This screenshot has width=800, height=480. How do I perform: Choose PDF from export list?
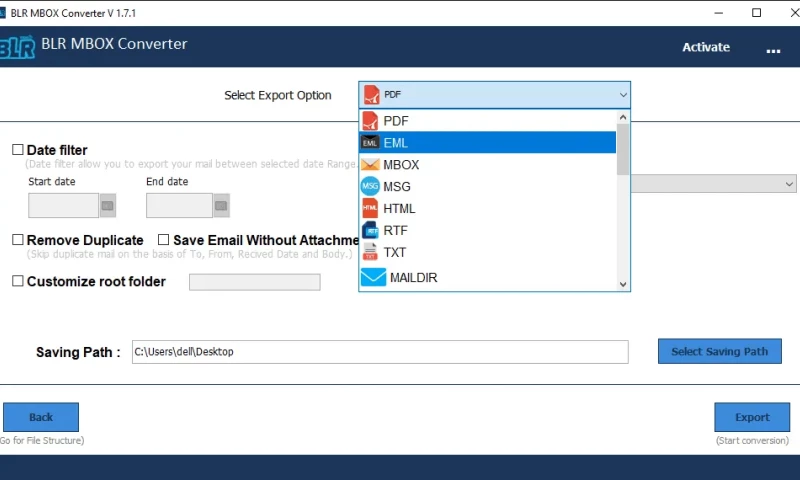pyautogui.click(x=488, y=121)
